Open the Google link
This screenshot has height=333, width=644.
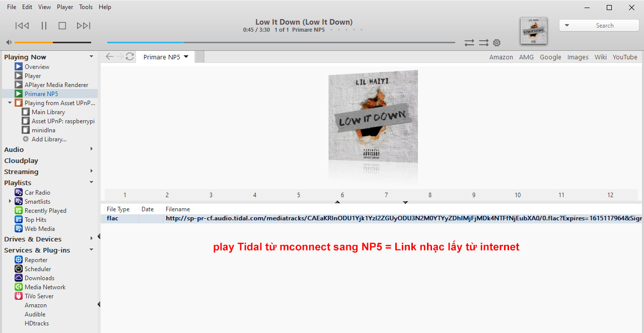[x=550, y=57]
